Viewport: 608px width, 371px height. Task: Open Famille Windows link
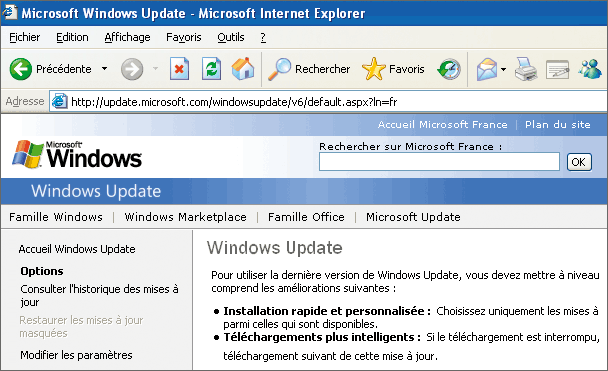pos(56,217)
